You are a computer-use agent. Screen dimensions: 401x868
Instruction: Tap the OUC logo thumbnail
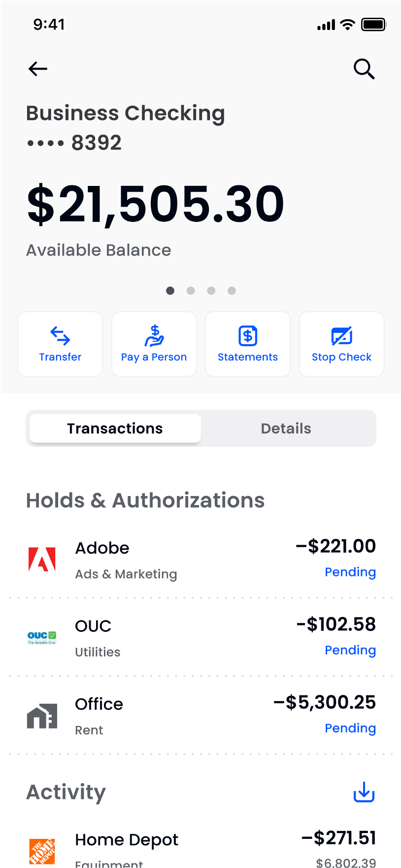pyautogui.click(x=42, y=638)
